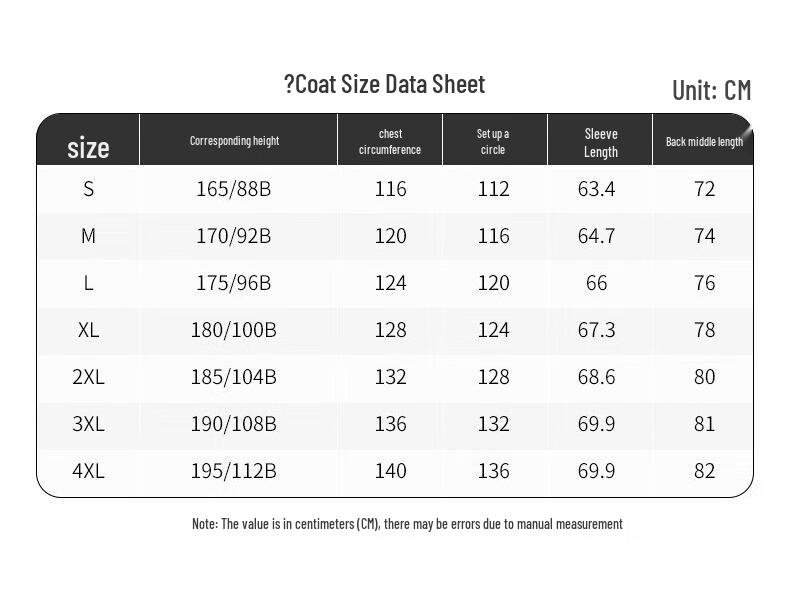Click the manual measurement note text
790x593 pixels.
[x=407, y=524]
